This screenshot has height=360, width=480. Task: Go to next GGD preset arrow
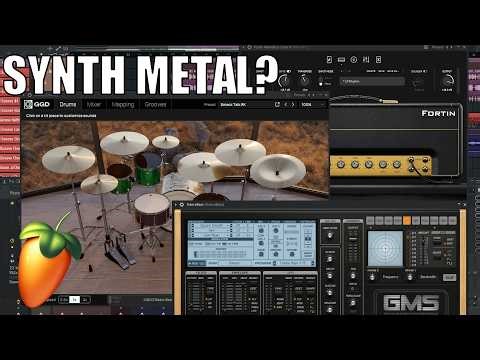pyautogui.click(x=293, y=105)
